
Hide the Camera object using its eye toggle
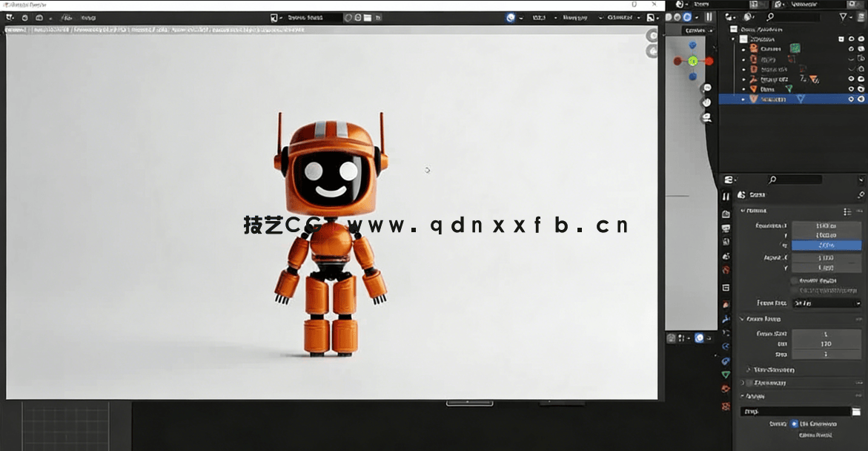[x=851, y=49]
